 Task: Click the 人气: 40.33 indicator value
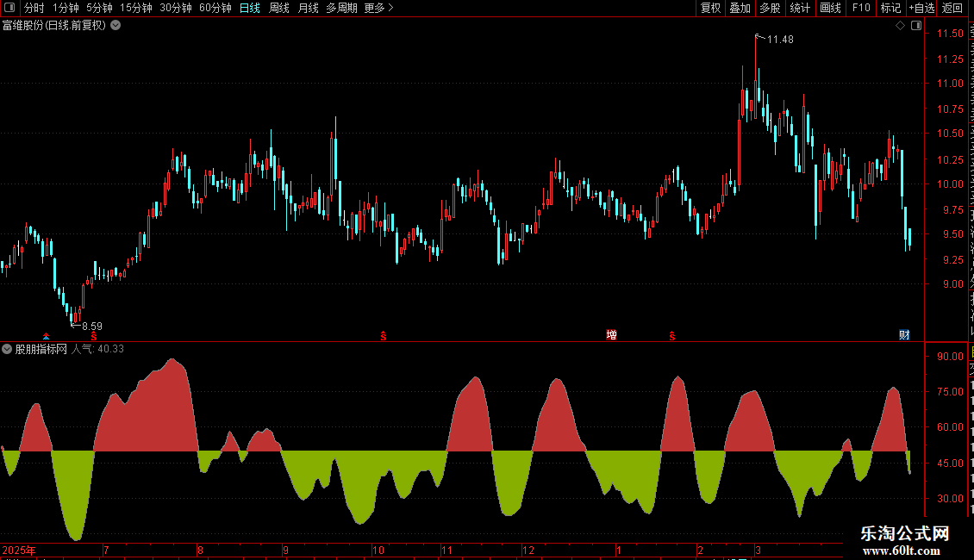coord(97,349)
